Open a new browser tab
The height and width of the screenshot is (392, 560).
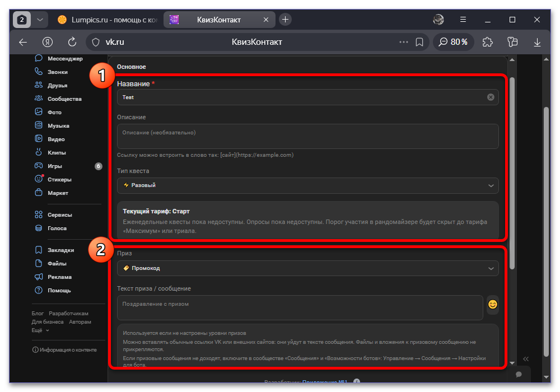[286, 20]
